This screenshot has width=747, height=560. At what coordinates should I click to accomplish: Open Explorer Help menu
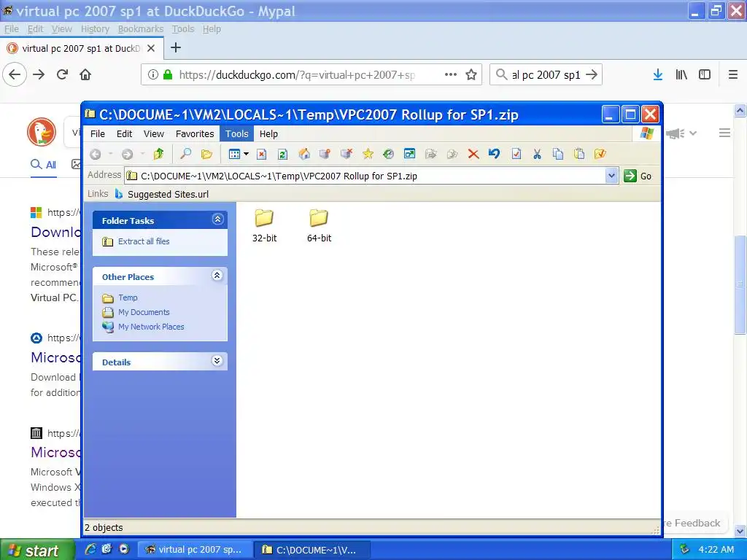tap(268, 134)
